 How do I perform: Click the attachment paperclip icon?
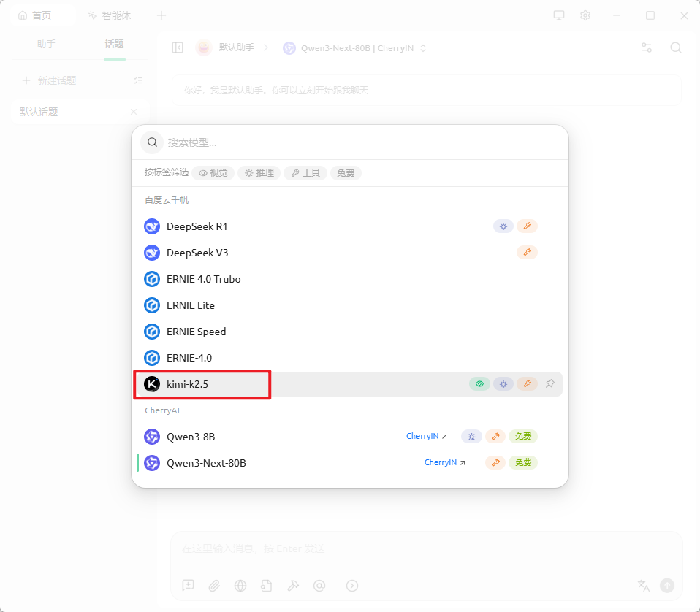click(x=214, y=585)
